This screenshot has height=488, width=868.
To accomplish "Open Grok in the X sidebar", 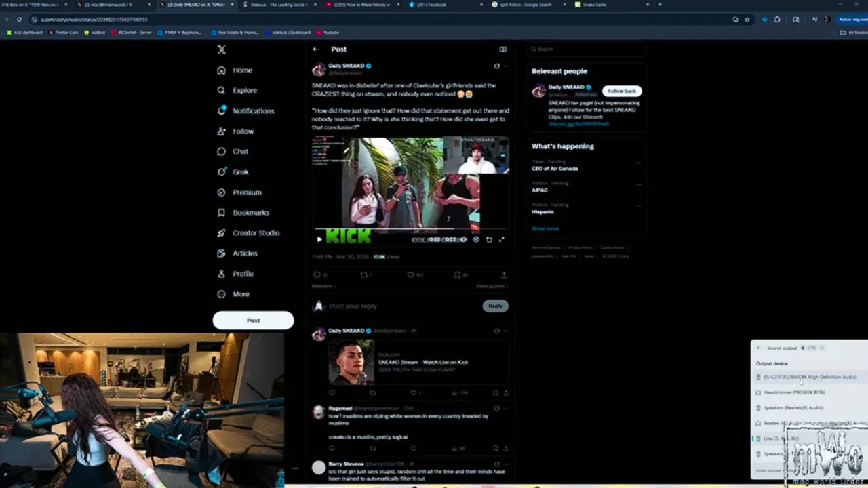I will (233, 171).
